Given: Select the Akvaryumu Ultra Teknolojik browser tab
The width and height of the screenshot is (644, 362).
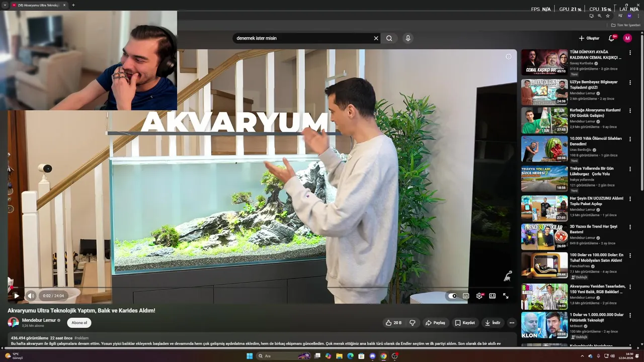Looking at the screenshot, I should click(x=39, y=5).
